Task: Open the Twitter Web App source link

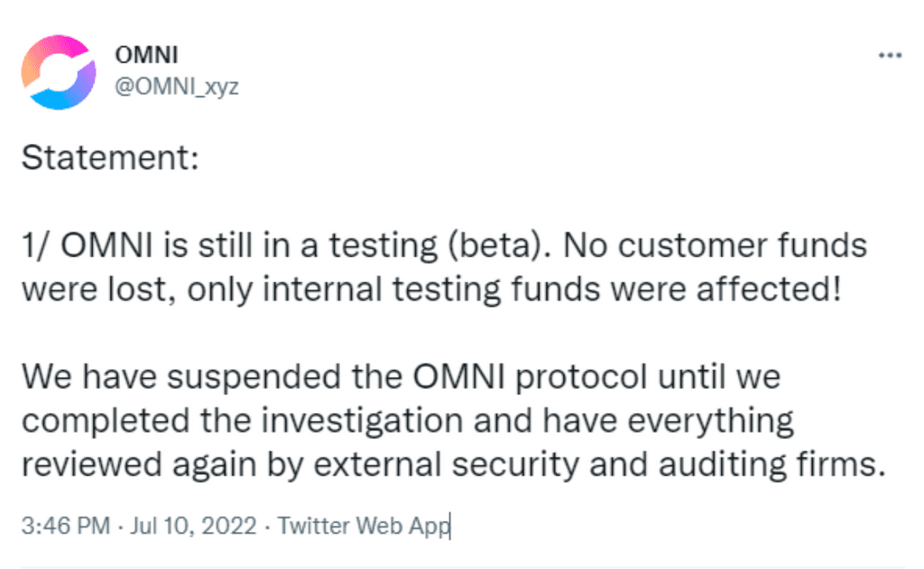Action: pos(364,526)
